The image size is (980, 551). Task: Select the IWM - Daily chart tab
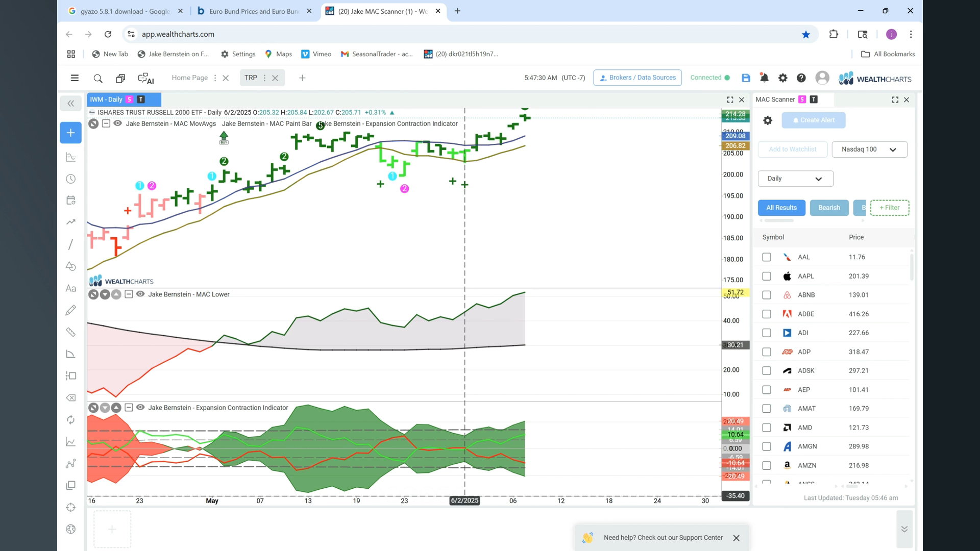[x=124, y=99]
